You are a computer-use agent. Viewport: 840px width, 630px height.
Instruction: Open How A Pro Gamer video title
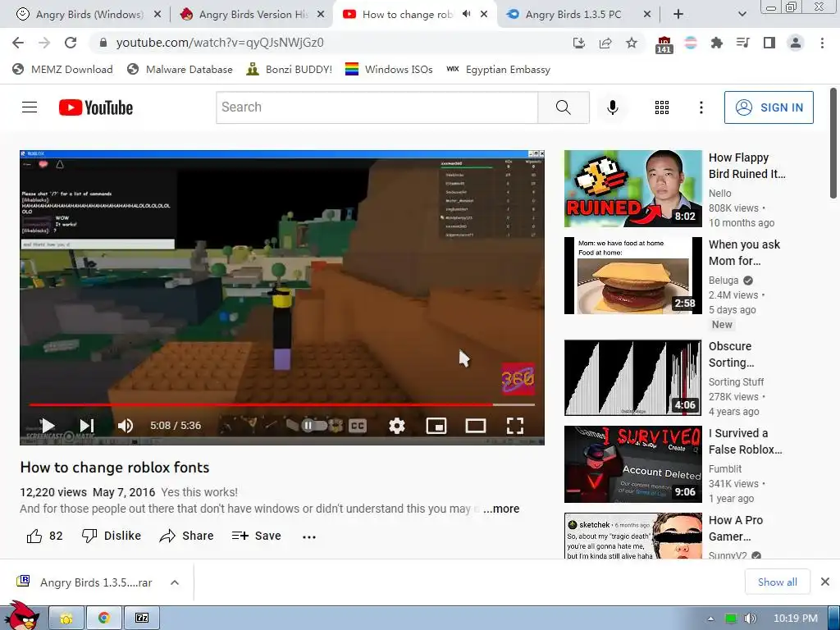point(736,528)
